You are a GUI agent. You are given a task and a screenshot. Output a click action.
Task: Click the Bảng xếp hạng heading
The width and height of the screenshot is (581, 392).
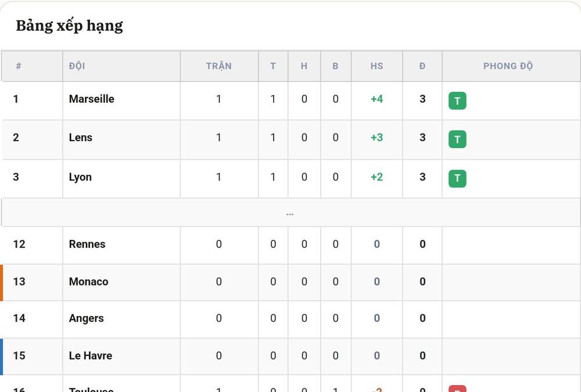tap(69, 26)
